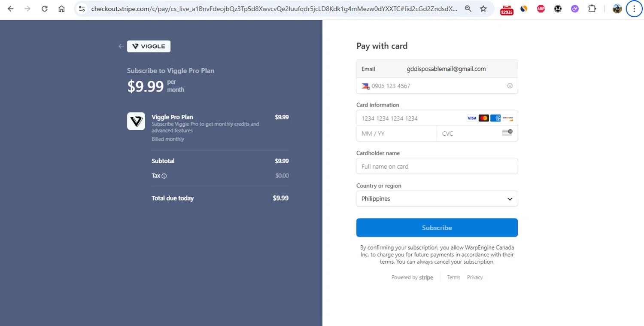Viewport: 644px width, 326px height.
Task: Click the large $9.99 price
Action: pyautogui.click(x=146, y=86)
